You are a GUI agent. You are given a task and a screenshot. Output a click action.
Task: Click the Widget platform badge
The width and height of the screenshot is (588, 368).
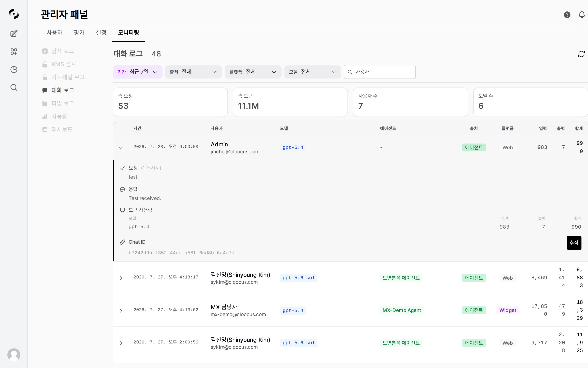[508, 310]
